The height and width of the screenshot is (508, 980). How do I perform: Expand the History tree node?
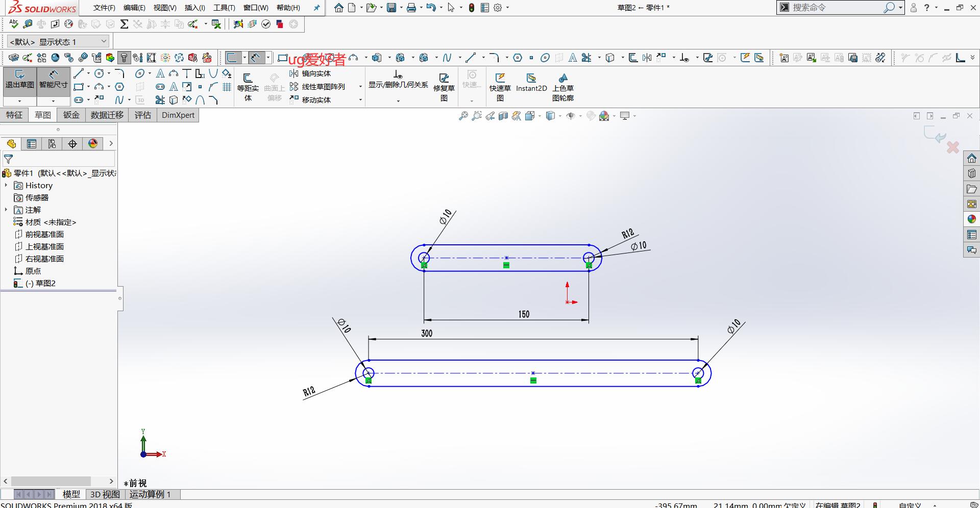coord(6,186)
